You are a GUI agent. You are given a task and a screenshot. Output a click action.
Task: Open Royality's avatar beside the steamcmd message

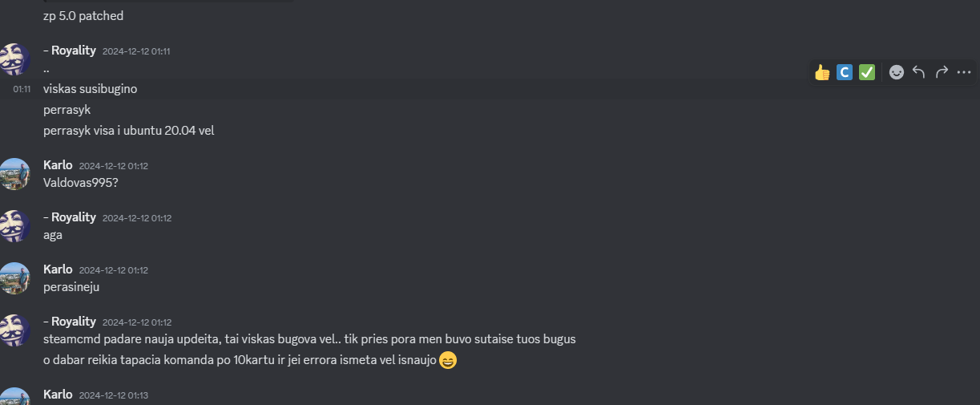click(15, 330)
